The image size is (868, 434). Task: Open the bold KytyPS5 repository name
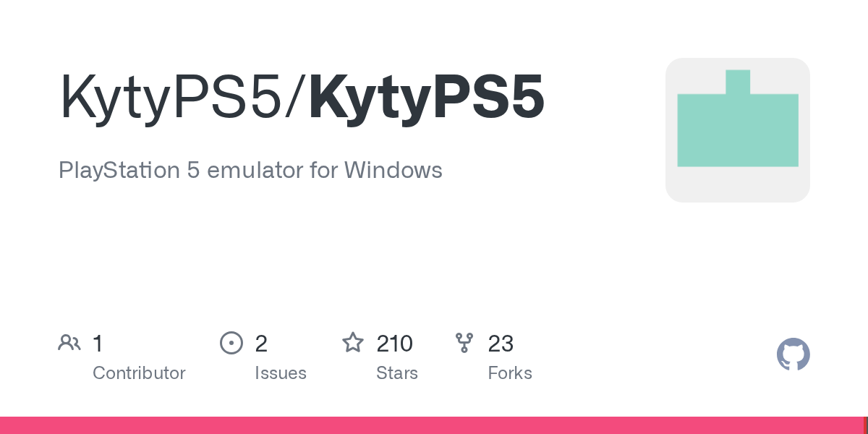426,97
